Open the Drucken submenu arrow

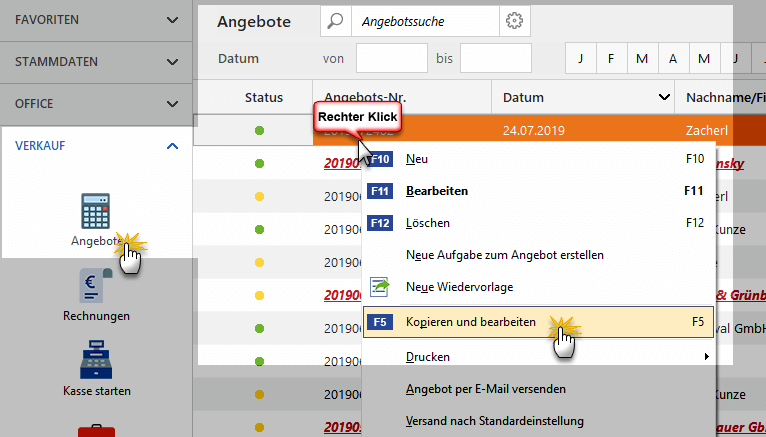coord(706,357)
